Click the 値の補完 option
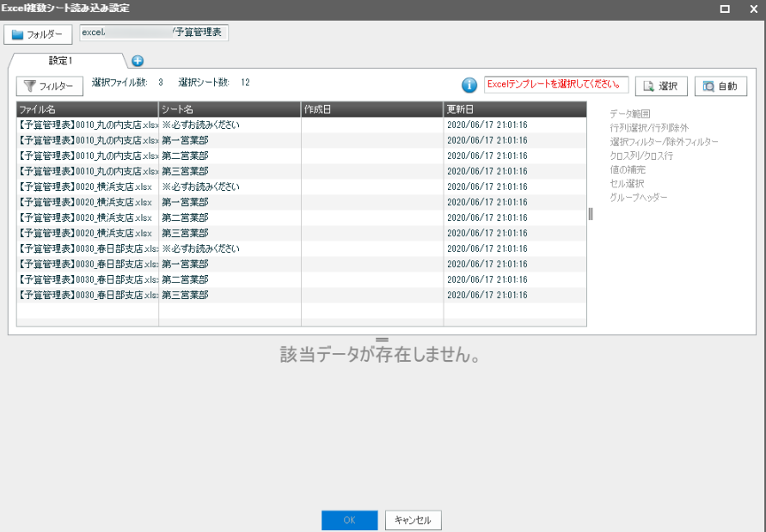The width and height of the screenshot is (766, 532). pyautogui.click(x=628, y=169)
